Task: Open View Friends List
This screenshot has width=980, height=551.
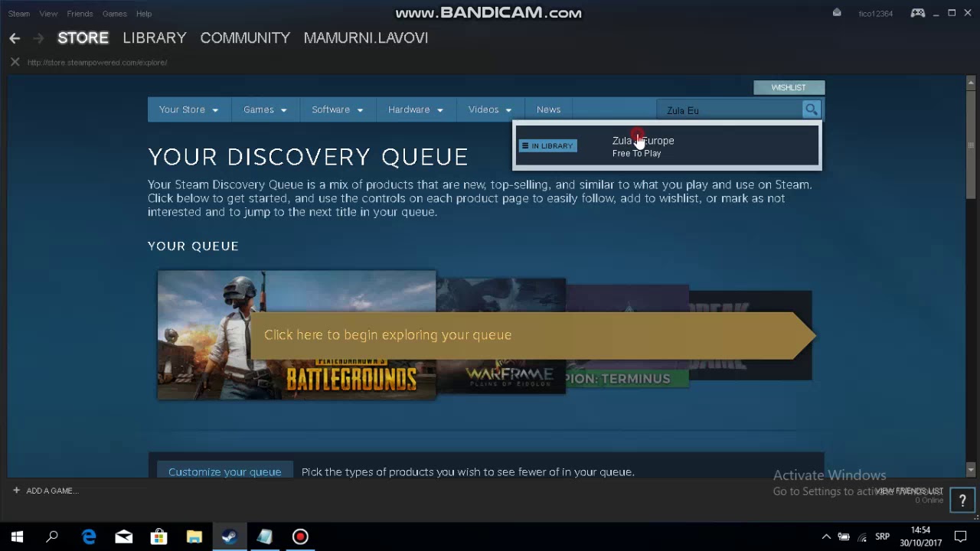Action: pyautogui.click(x=909, y=491)
